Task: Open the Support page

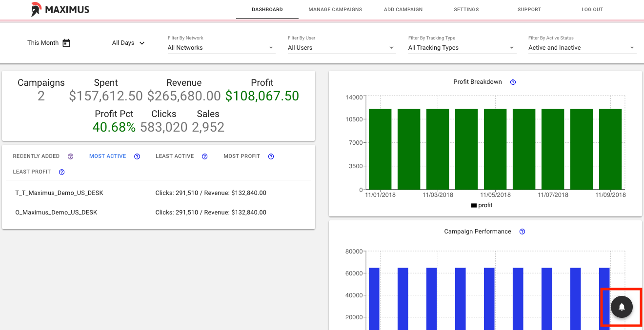Action: click(529, 10)
